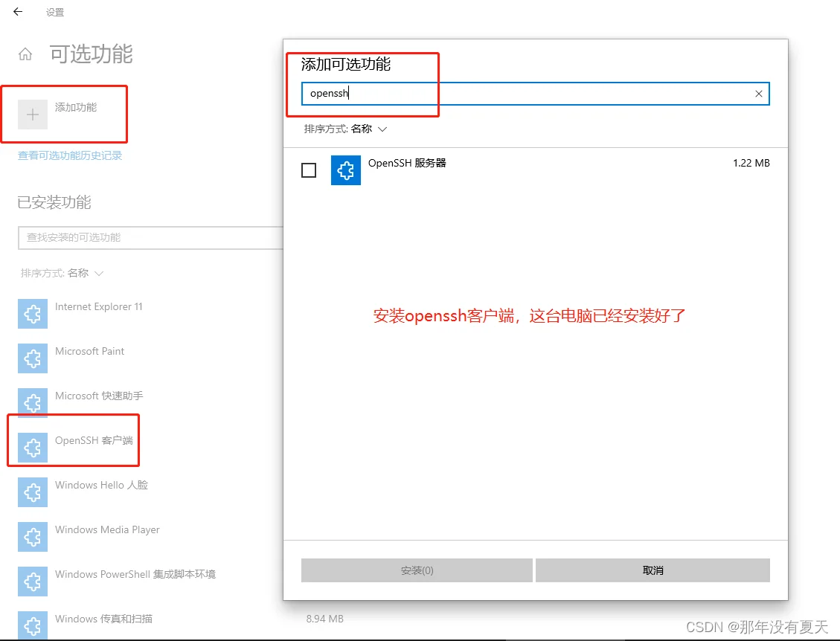Click the 安装(0) button
The image size is (840, 641).
[x=417, y=570]
